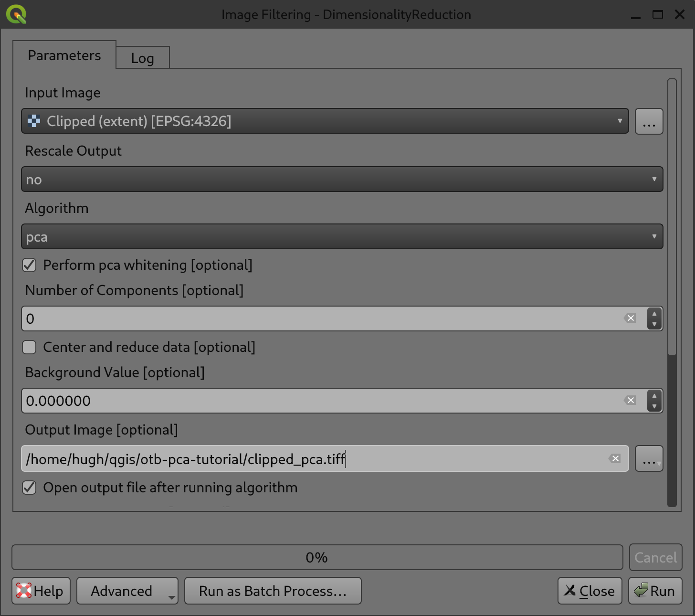Viewport: 695px width, 616px height.
Task: Click the raster layer icon beside Clipped (extent)
Action: click(34, 121)
